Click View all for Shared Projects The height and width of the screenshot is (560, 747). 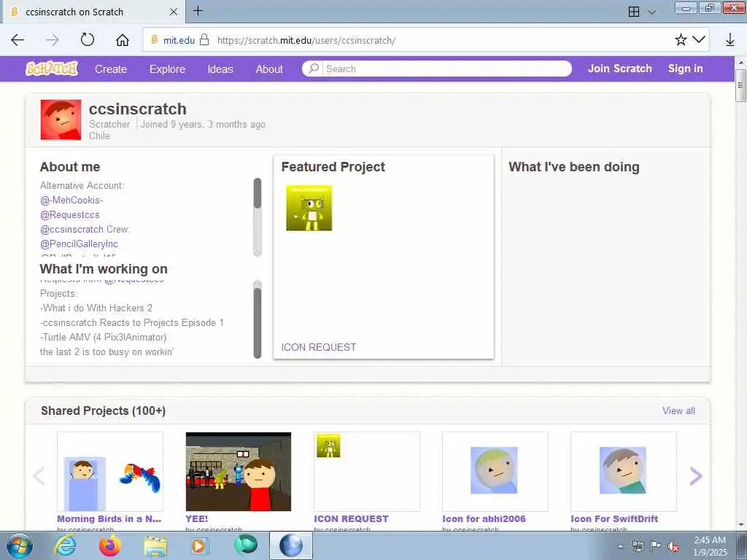pos(678,411)
